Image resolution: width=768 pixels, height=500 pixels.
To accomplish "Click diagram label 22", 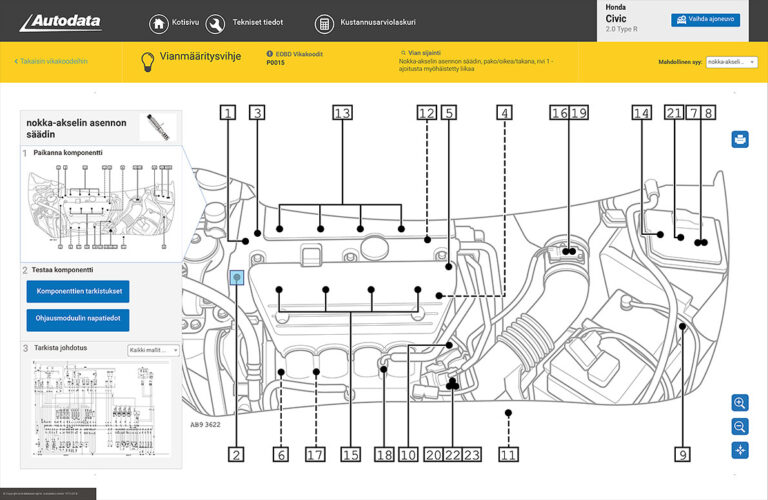I will point(453,454).
